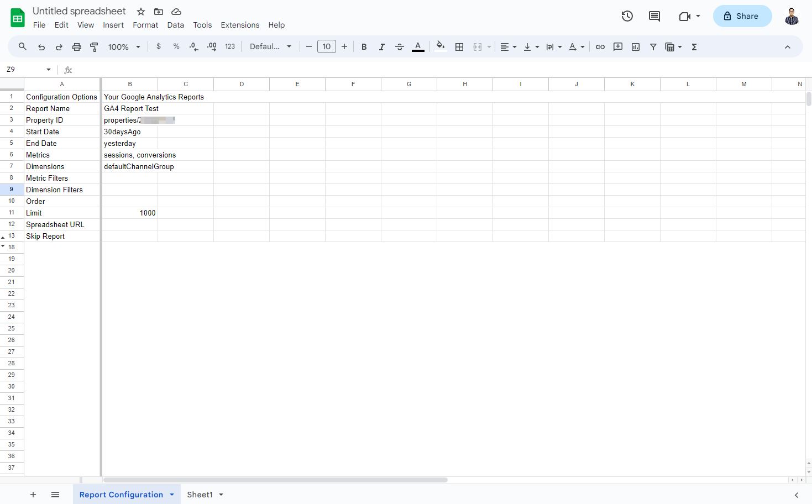The width and height of the screenshot is (812, 504).
Task: Open the Data menu
Action: coord(176,25)
